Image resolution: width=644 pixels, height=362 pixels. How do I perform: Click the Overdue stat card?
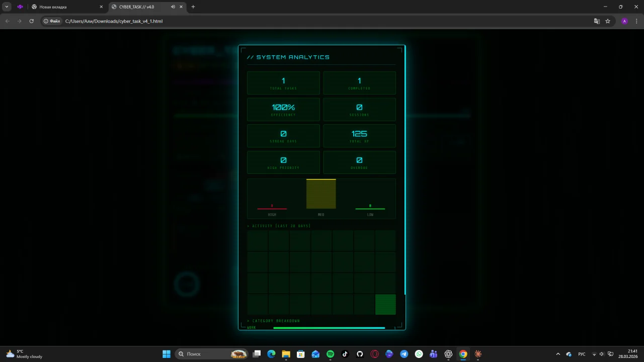359,162
